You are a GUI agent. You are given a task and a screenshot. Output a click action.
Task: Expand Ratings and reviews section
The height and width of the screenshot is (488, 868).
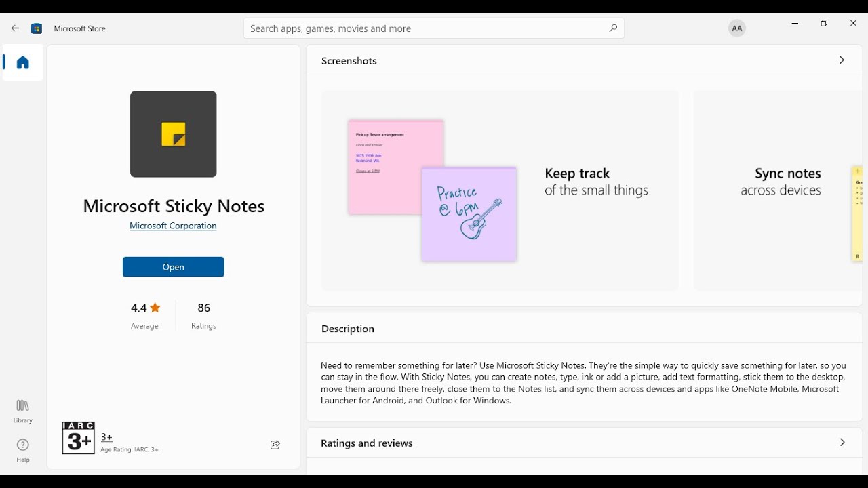pos(843,443)
